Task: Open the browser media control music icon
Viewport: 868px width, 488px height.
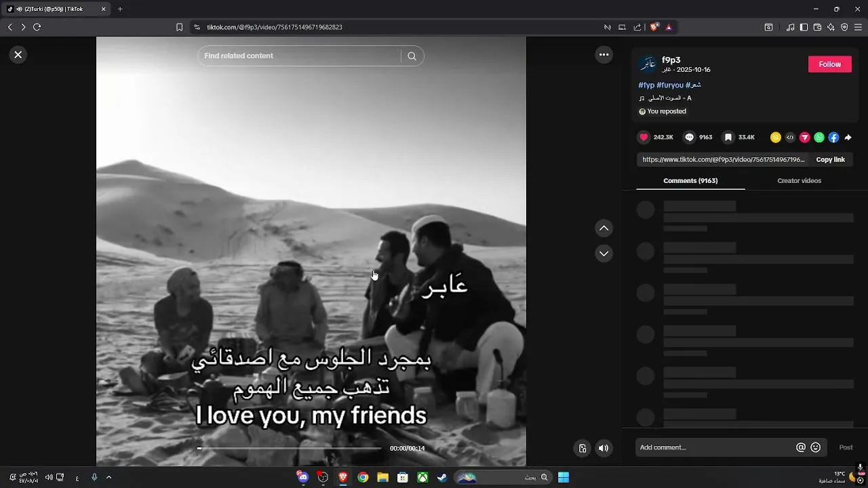Action: 790,27
